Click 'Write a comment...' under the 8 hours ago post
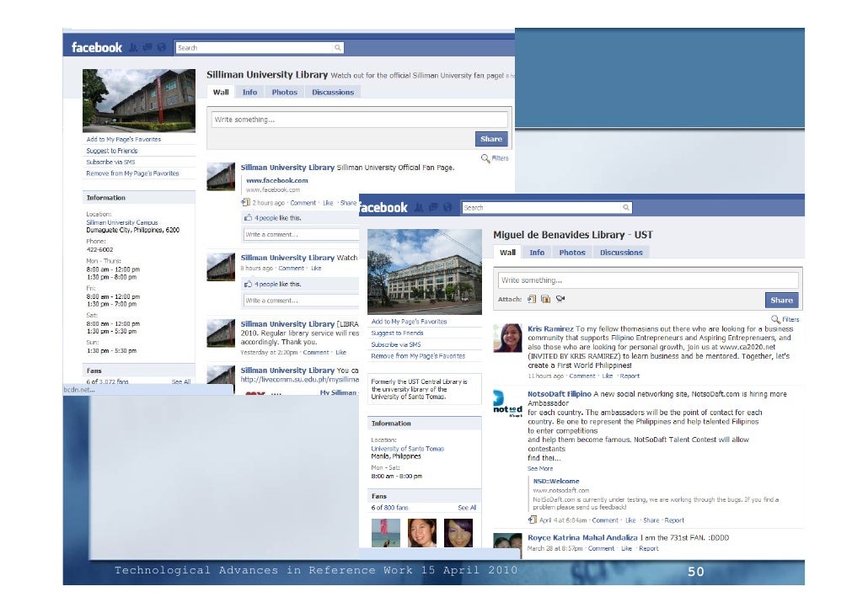The image size is (868, 613). point(302,301)
